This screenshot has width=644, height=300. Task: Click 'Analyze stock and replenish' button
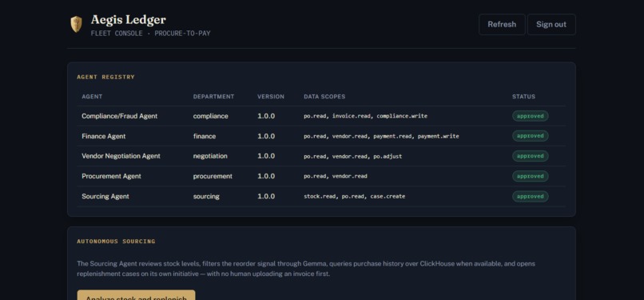(x=136, y=295)
